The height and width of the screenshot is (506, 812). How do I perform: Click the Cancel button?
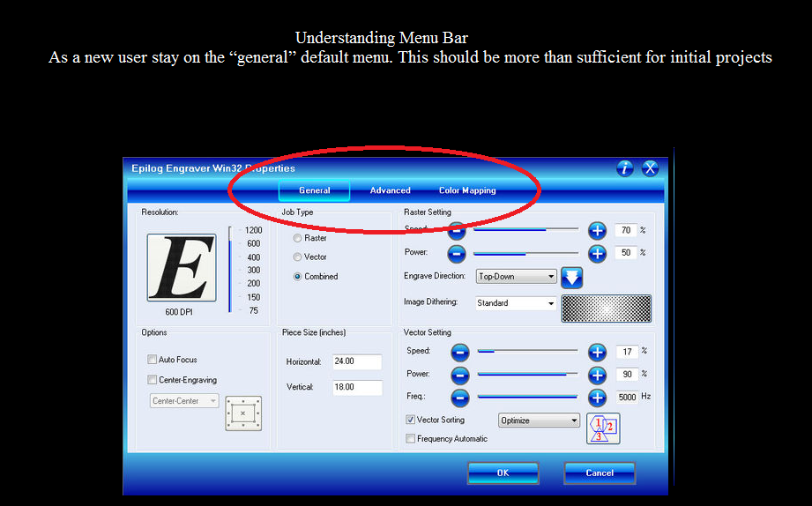600,473
